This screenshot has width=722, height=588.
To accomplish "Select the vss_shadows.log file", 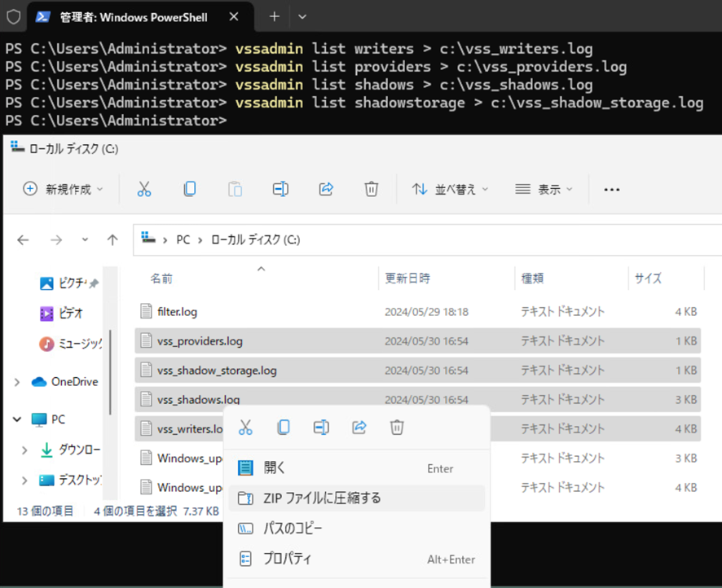I will click(x=418, y=397).
